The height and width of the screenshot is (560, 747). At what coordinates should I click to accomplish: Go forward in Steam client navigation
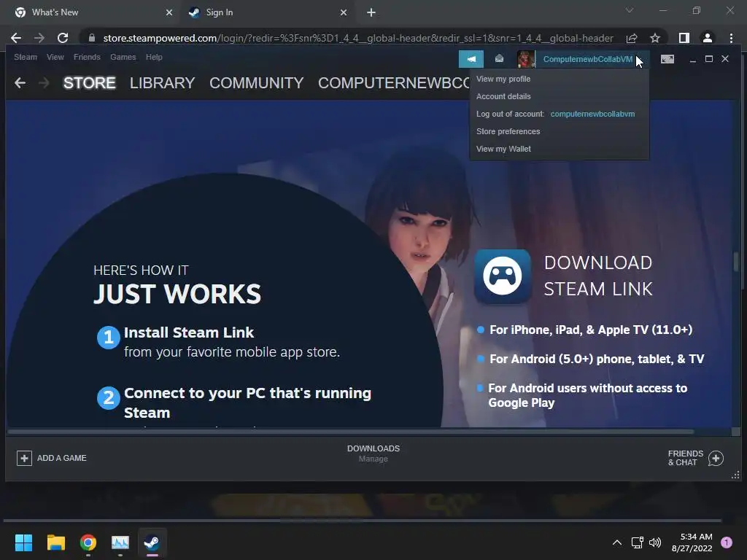44,83
